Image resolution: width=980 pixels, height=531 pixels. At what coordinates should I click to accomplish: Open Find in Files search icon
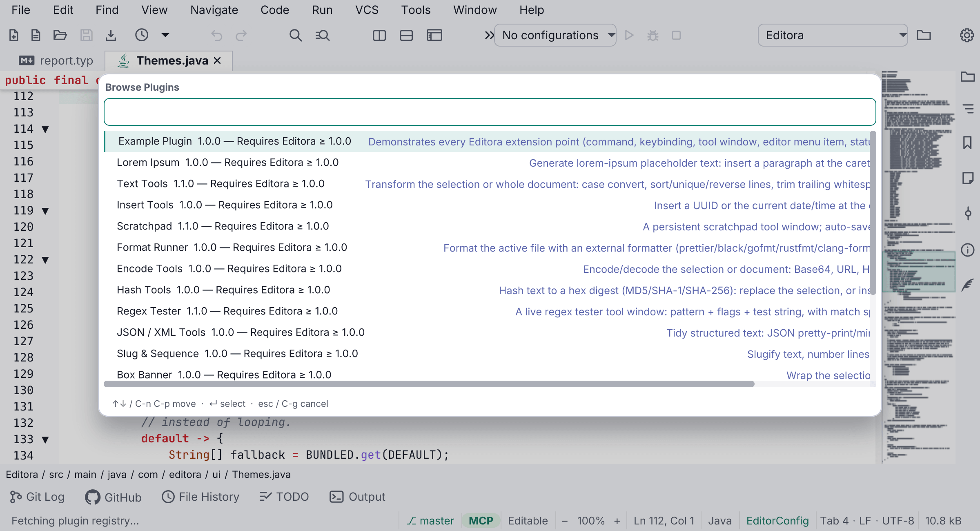pos(323,36)
